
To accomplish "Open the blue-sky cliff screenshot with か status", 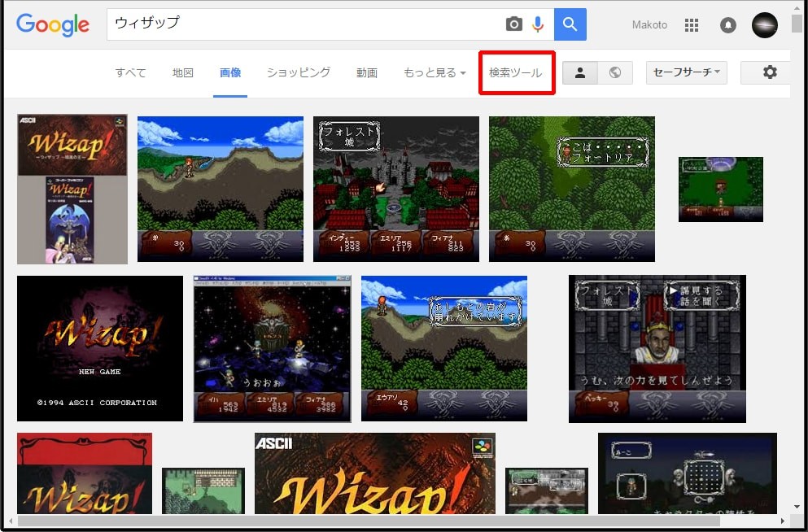I will tap(220, 189).
